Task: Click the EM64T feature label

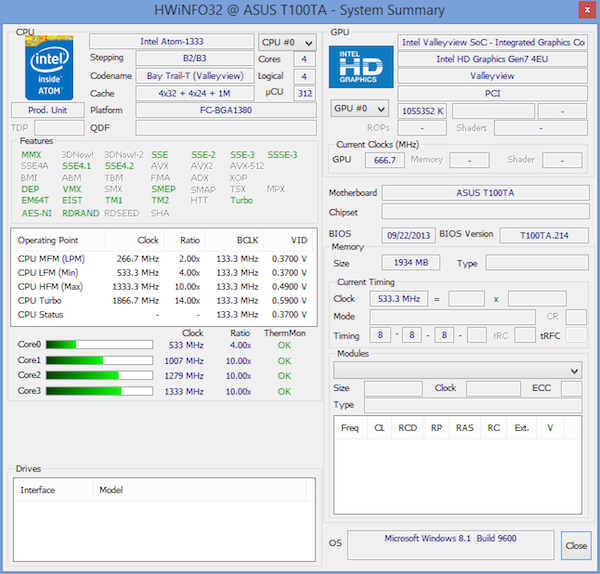Action: pyautogui.click(x=35, y=200)
